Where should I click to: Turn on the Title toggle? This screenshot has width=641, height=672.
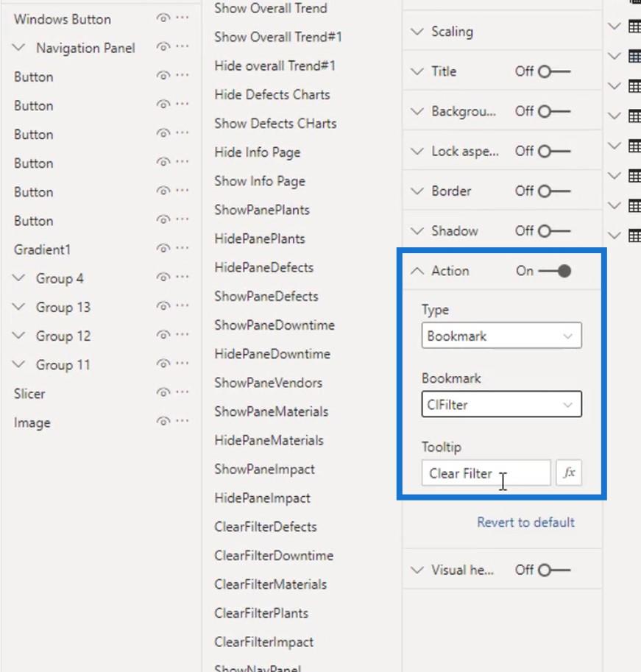click(x=554, y=71)
